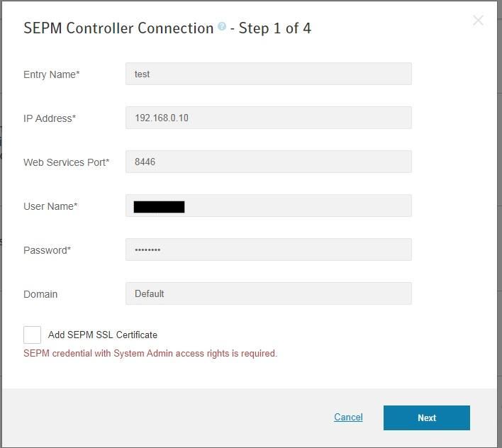Viewport: 502px width, 448px height.
Task: Focus the Entry Name field containing test
Action: point(268,74)
